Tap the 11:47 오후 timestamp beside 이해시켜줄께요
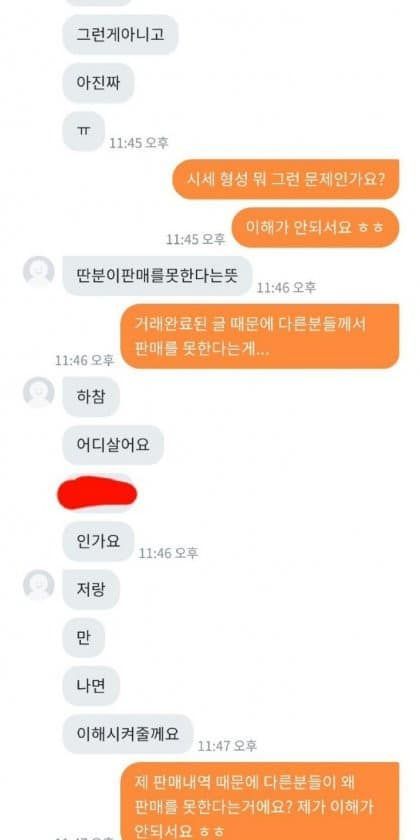420x840 pixels. pos(227,745)
